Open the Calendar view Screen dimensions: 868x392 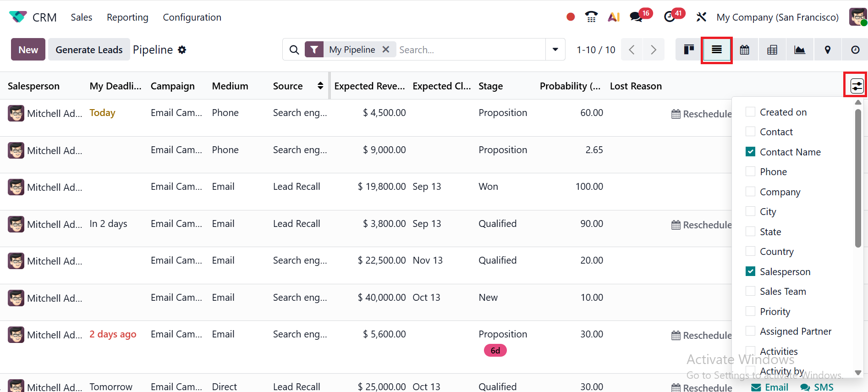click(x=745, y=50)
